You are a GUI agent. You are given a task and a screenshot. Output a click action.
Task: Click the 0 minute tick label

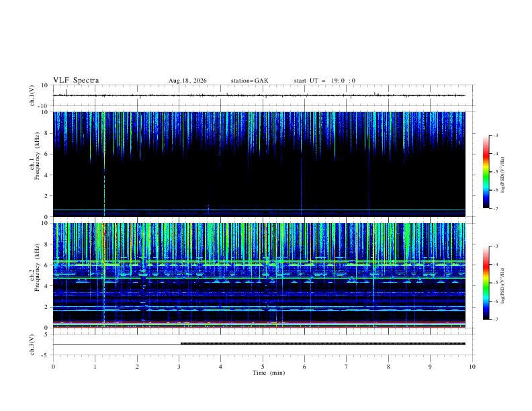(x=53, y=367)
